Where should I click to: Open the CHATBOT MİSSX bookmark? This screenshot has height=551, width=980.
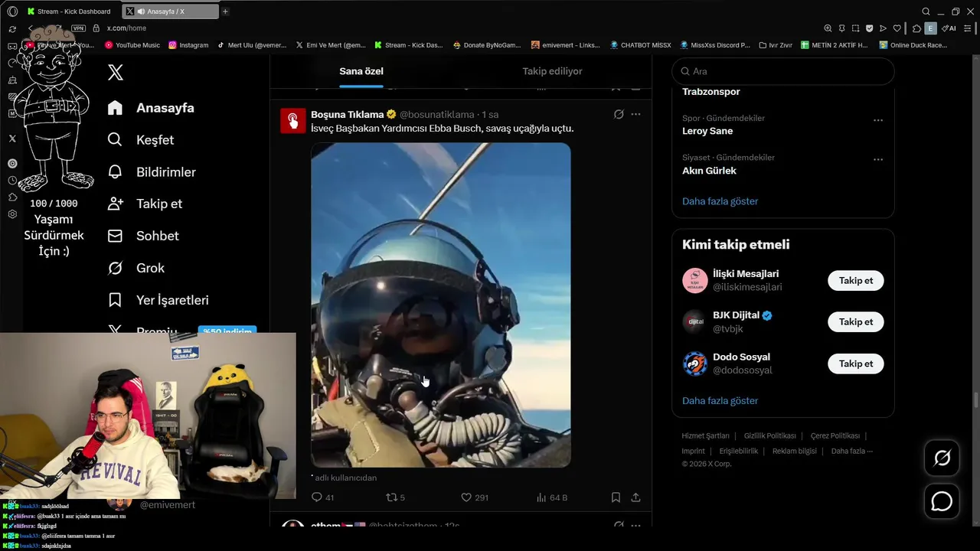(640, 45)
